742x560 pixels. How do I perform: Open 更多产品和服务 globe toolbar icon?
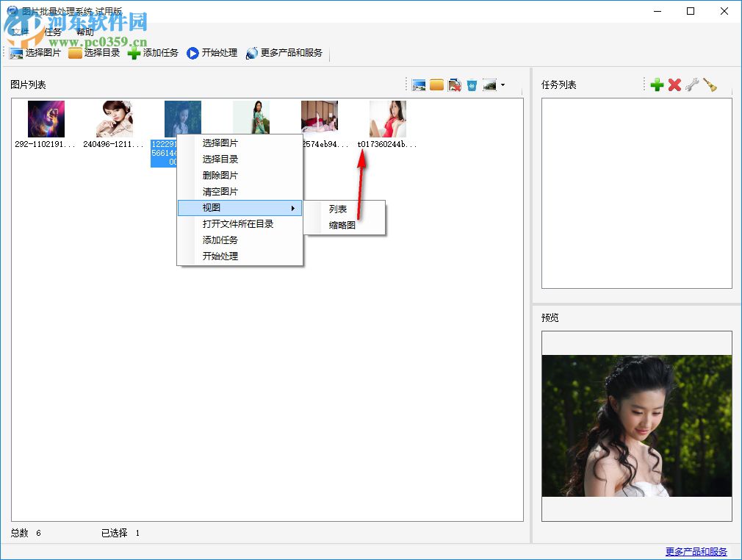251,52
